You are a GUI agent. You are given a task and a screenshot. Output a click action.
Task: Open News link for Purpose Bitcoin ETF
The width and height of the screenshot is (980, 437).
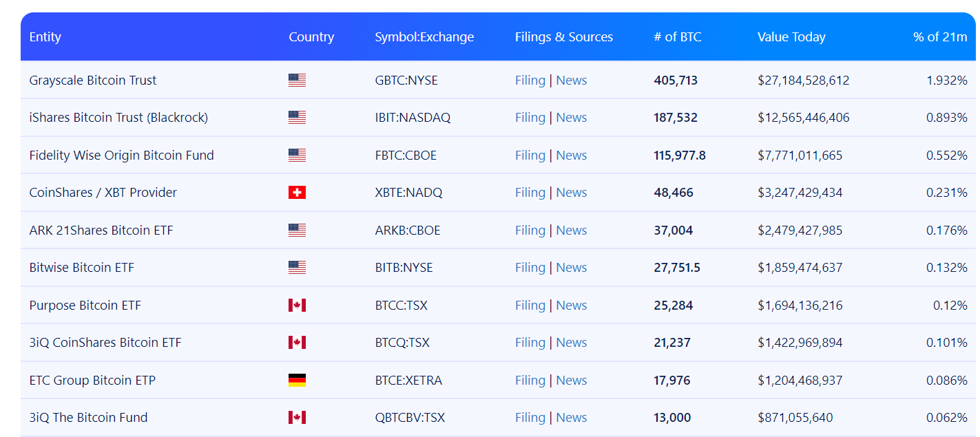point(572,306)
